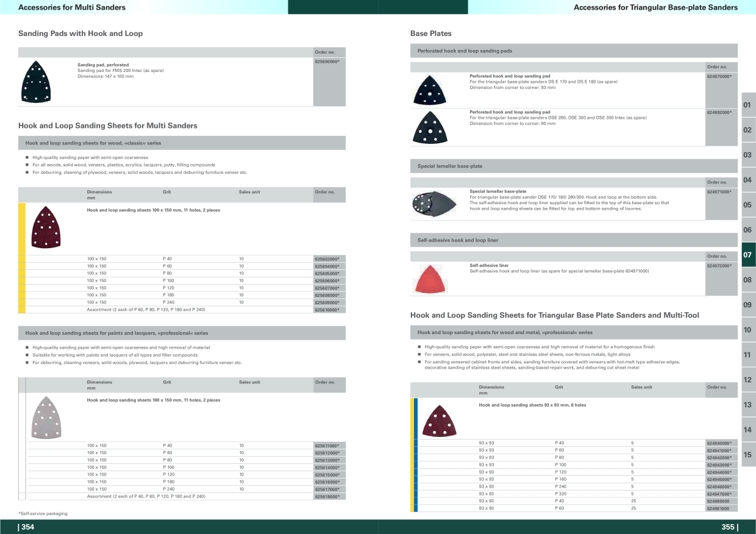The height and width of the screenshot is (534, 756).
Task: Select order number 624947000* for P 320
Action: click(719, 494)
